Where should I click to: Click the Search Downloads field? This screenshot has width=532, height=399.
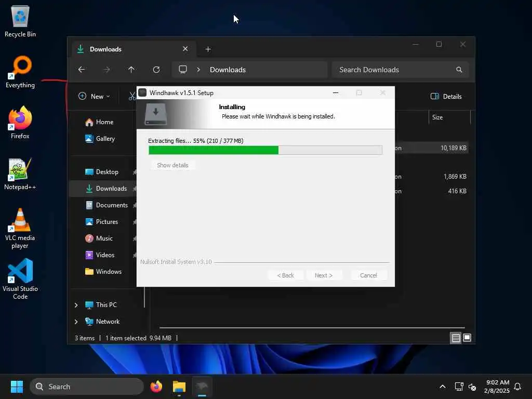[401, 70]
